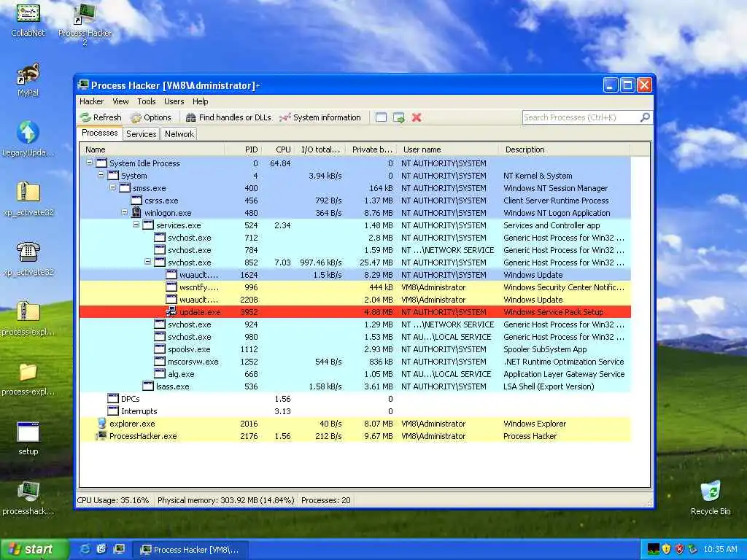Click the Refresh toolbar button
747x560 pixels.
(101, 117)
